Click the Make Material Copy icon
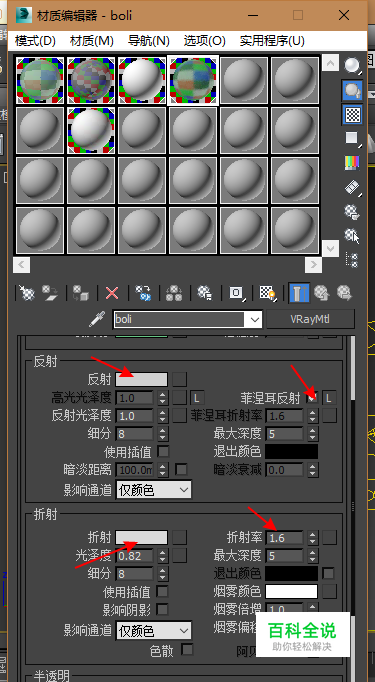 tap(143, 293)
